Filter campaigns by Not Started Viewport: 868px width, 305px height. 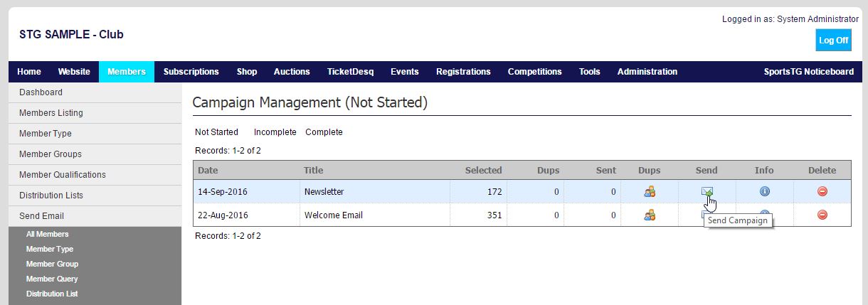(216, 132)
